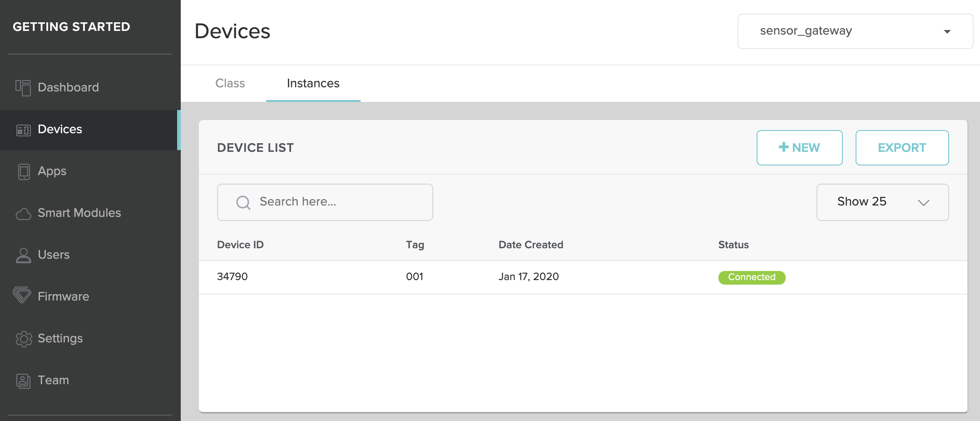The width and height of the screenshot is (980, 421).
Task: Sort by Device ID column header
Action: click(x=240, y=245)
